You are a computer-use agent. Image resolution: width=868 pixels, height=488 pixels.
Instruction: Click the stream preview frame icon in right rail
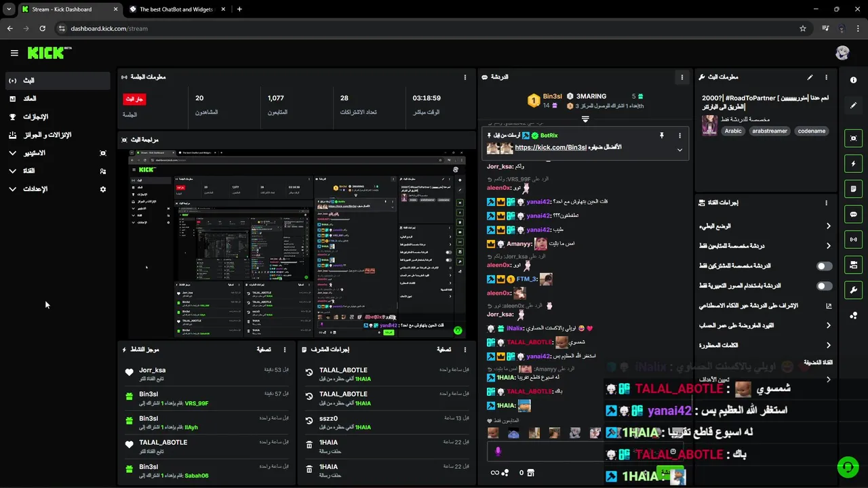[854, 138]
